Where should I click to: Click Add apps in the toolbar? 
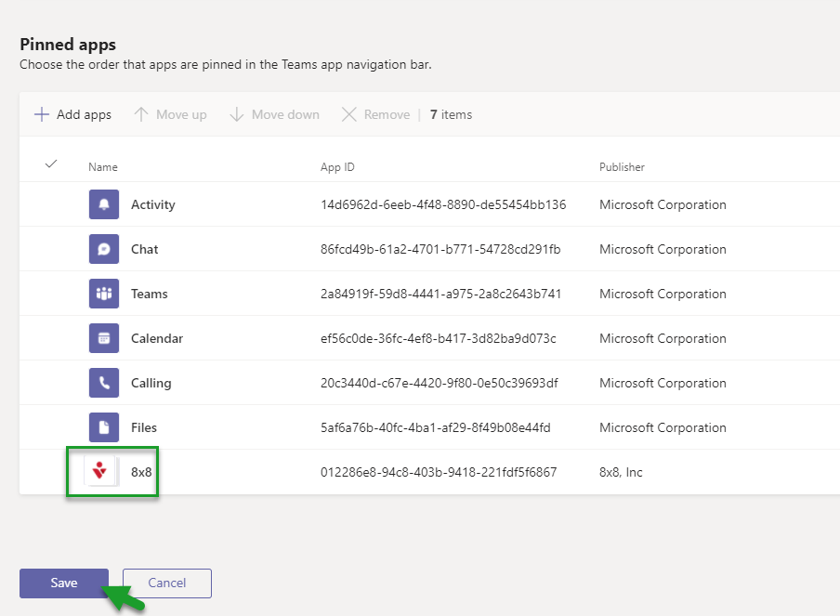tap(72, 115)
